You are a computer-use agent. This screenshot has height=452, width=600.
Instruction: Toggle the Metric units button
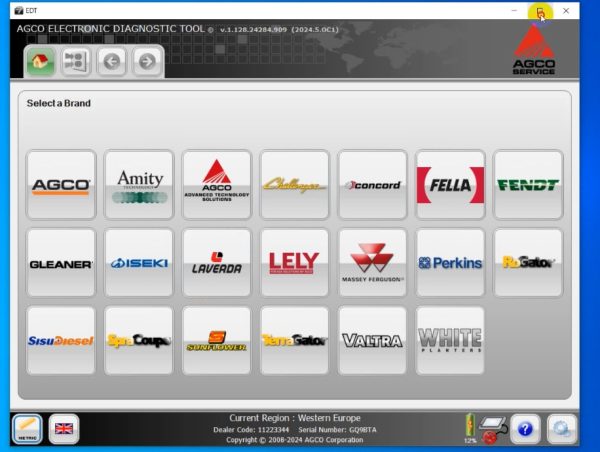click(x=27, y=429)
